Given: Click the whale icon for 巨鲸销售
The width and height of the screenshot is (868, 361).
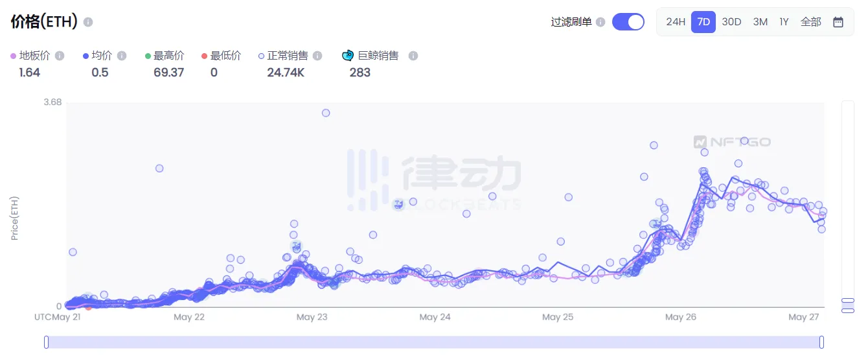Looking at the screenshot, I should click(x=348, y=56).
